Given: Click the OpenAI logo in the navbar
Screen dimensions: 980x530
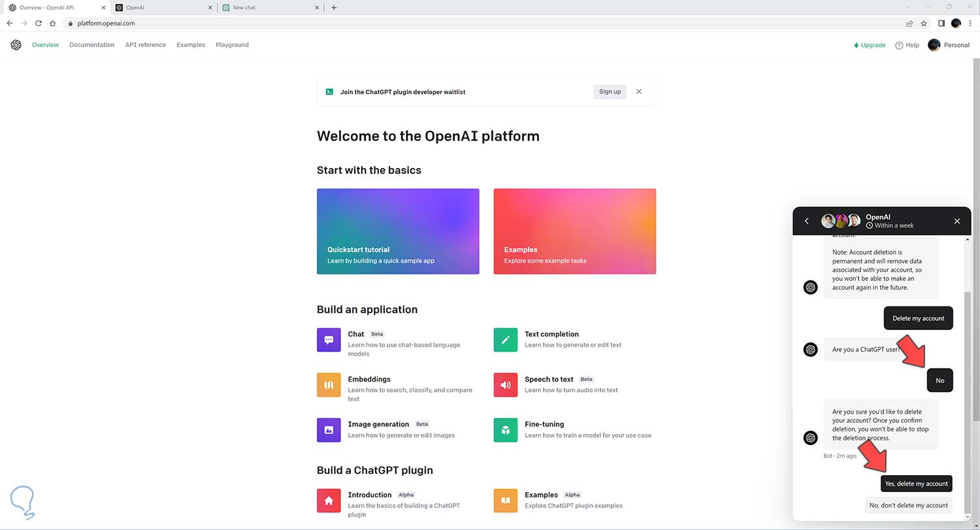Looking at the screenshot, I should click(x=16, y=45).
